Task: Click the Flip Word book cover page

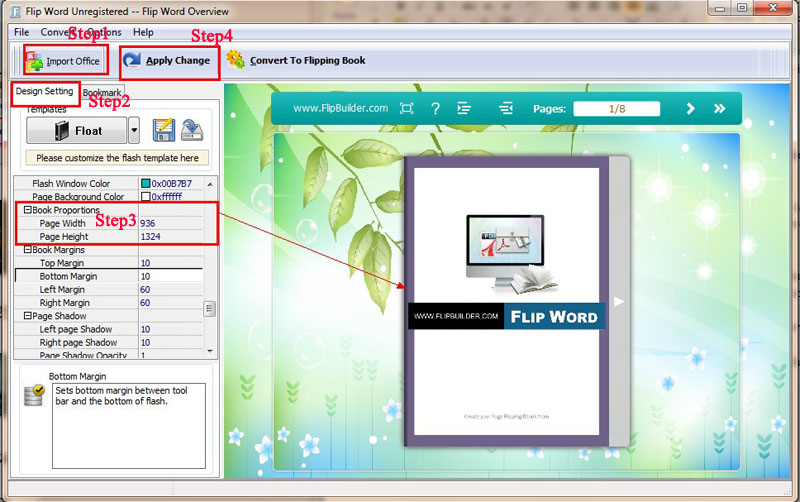Action: pyautogui.click(x=506, y=301)
